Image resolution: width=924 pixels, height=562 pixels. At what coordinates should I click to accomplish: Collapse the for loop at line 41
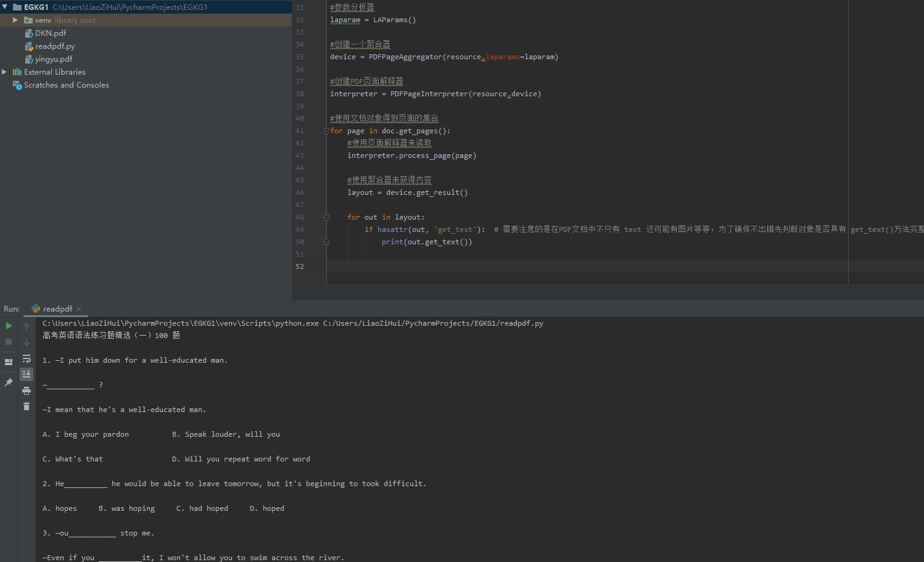click(325, 131)
